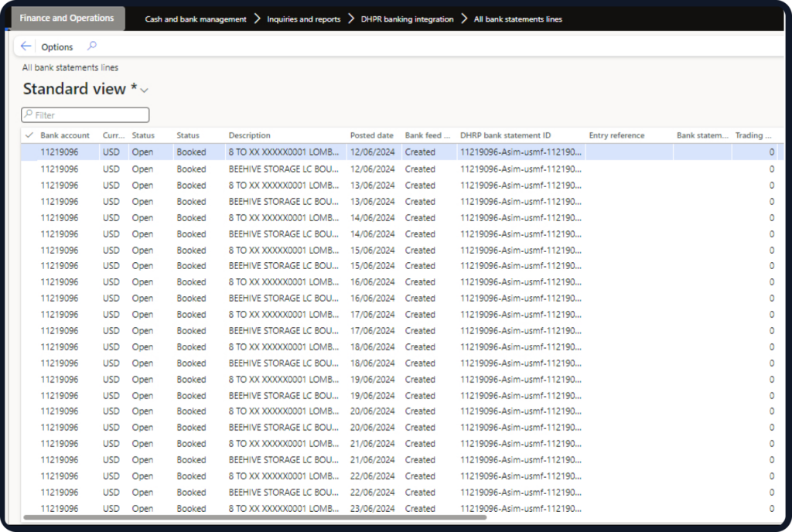Click the Trading column header
Viewport: 792px width, 532px height.
tap(753, 135)
